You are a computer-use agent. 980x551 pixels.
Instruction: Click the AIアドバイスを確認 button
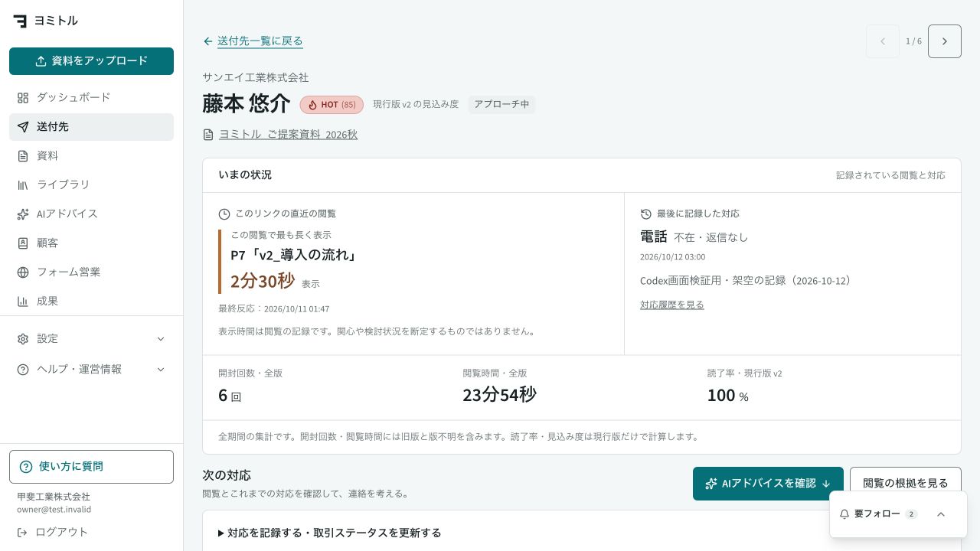click(x=768, y=484)
